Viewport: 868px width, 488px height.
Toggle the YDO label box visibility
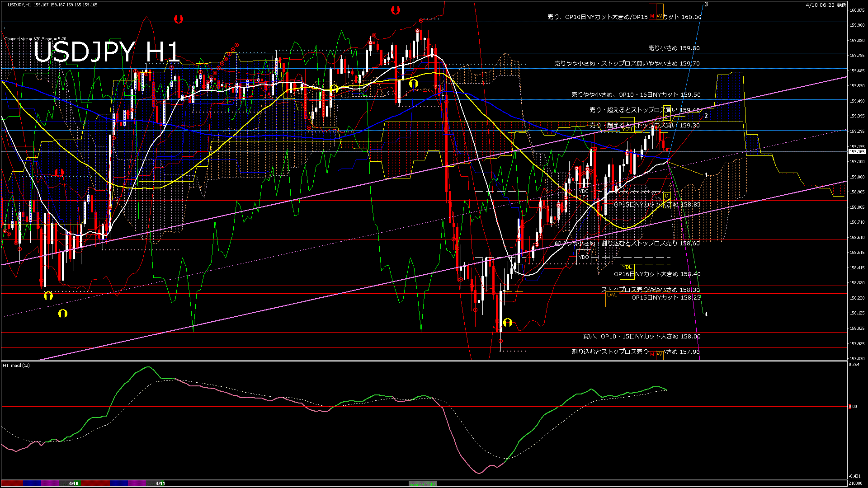pos(584,257)
